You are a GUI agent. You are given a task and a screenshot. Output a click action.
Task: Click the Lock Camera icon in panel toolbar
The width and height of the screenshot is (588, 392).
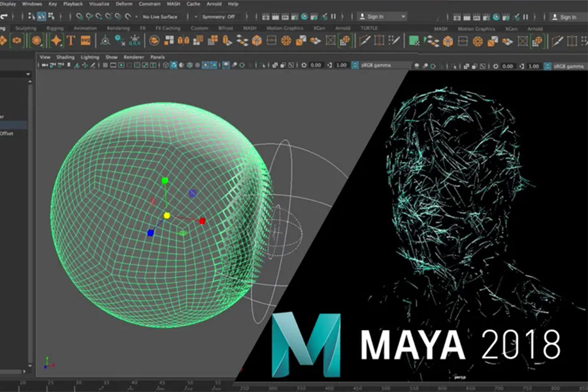(53, 65)
